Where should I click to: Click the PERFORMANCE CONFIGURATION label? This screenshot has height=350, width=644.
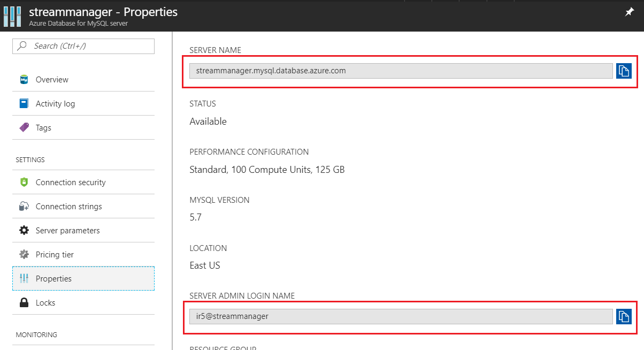(249, 152)
